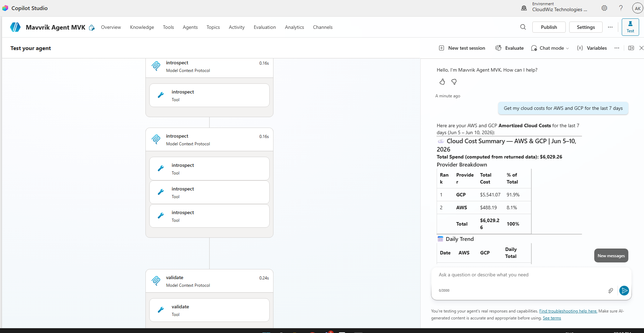The height and width of the screenshot is (333, 644).
Task: Click the attach file paperclip icon
Action: [611, 291]
